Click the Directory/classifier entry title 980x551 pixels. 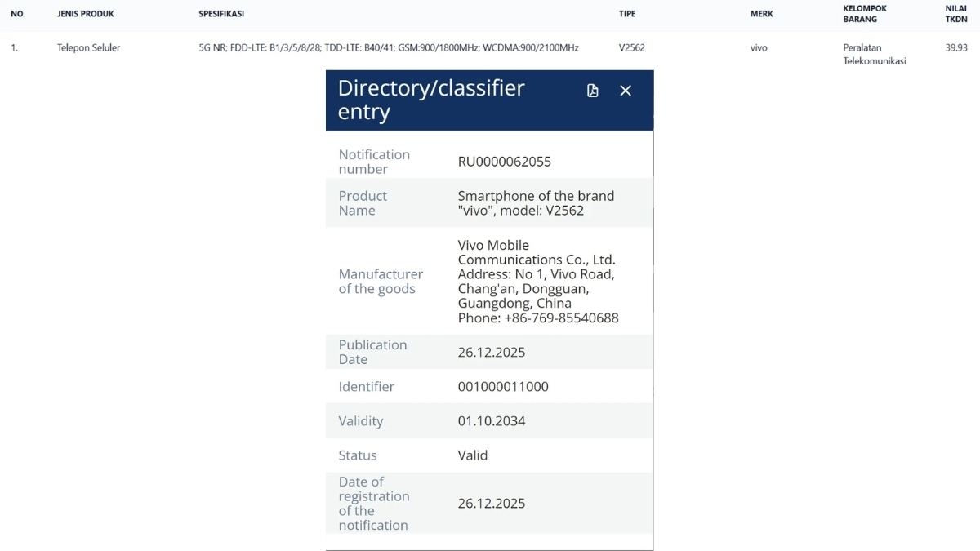click(431, 100)
